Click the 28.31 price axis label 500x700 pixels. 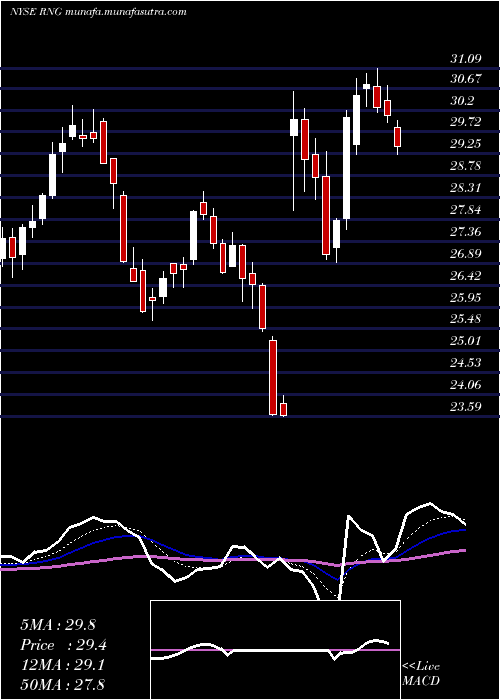click(466, 188)
